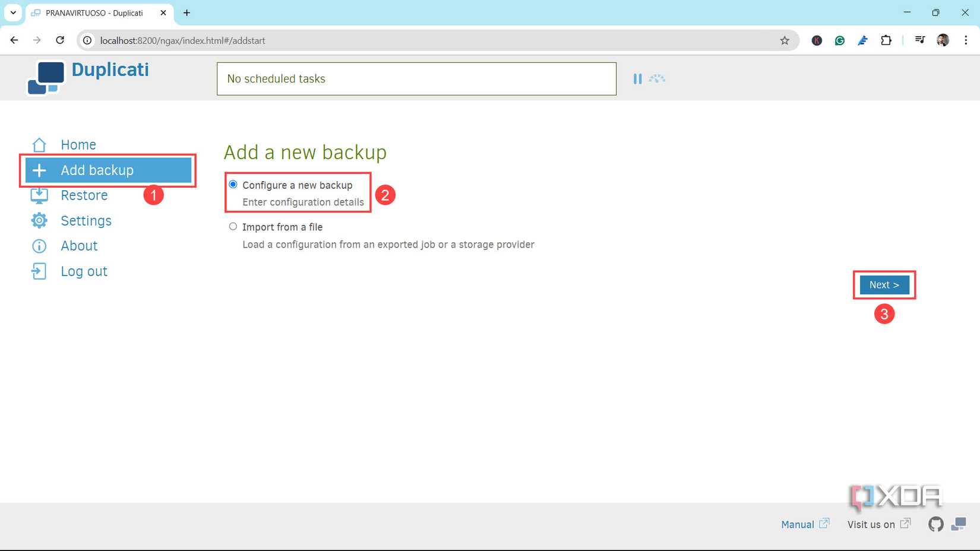
Task: Select the Configure a new backup radio button
Action: click(233, 183)
